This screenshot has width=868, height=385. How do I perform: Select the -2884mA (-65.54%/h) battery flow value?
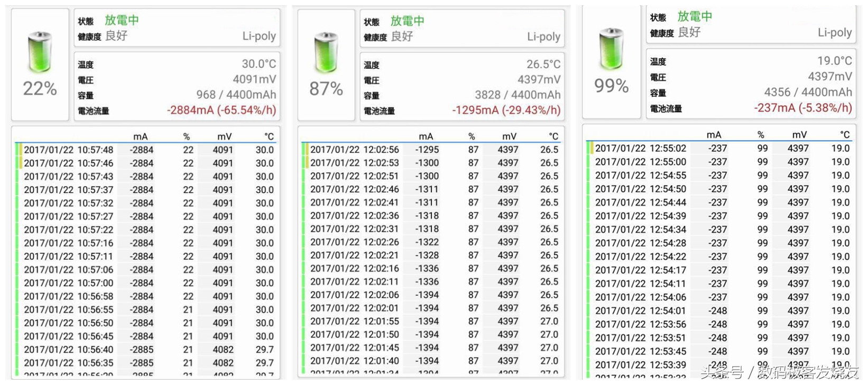pos(221,110)
